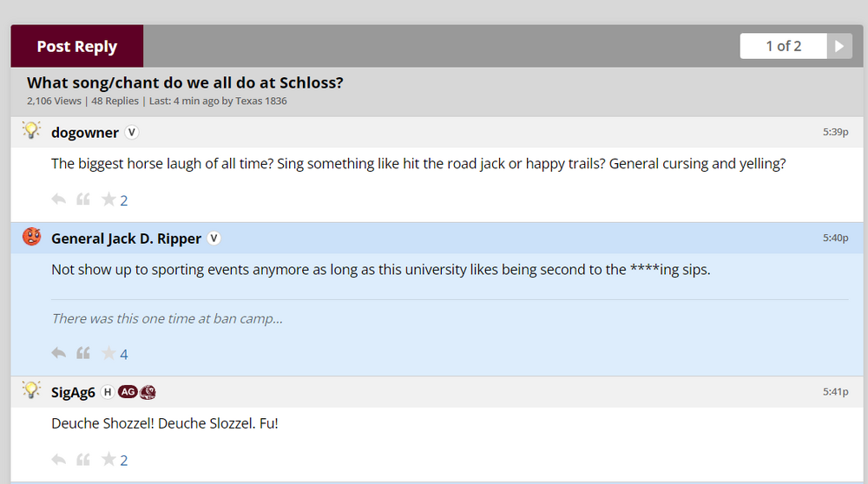Click the Post Reply button

77,46
